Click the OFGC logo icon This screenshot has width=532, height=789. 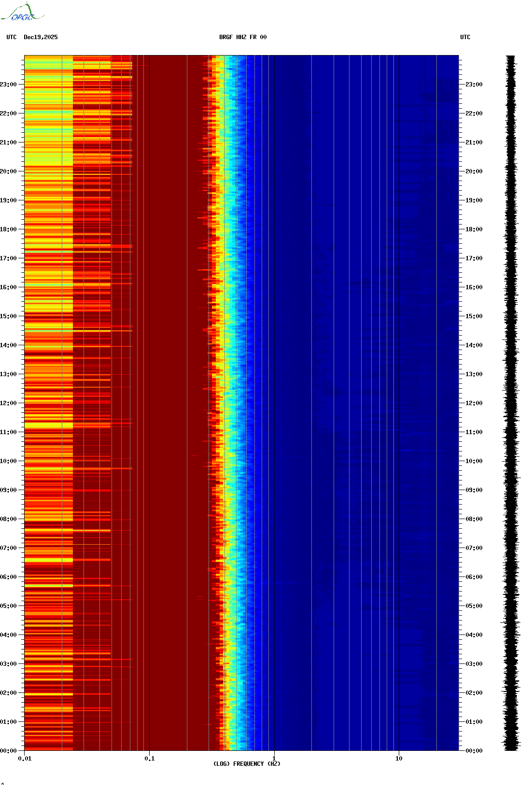point(22,13)
